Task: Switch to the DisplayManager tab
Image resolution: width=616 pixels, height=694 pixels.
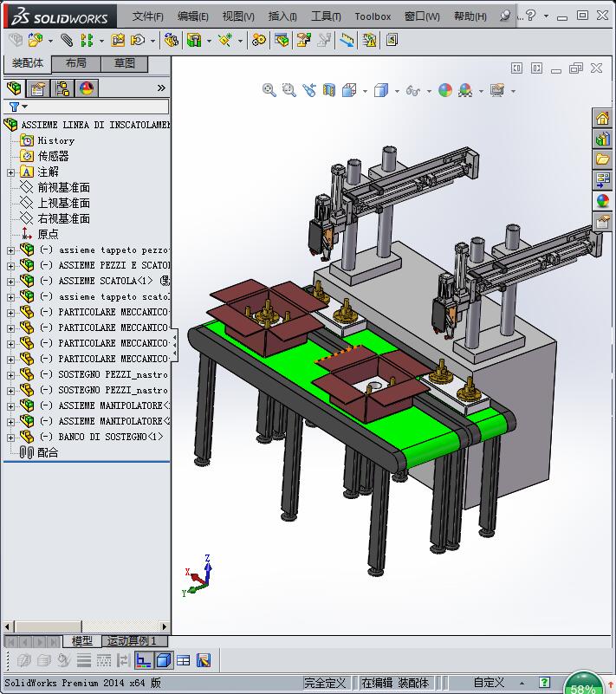Action: [x=87, y=88]
